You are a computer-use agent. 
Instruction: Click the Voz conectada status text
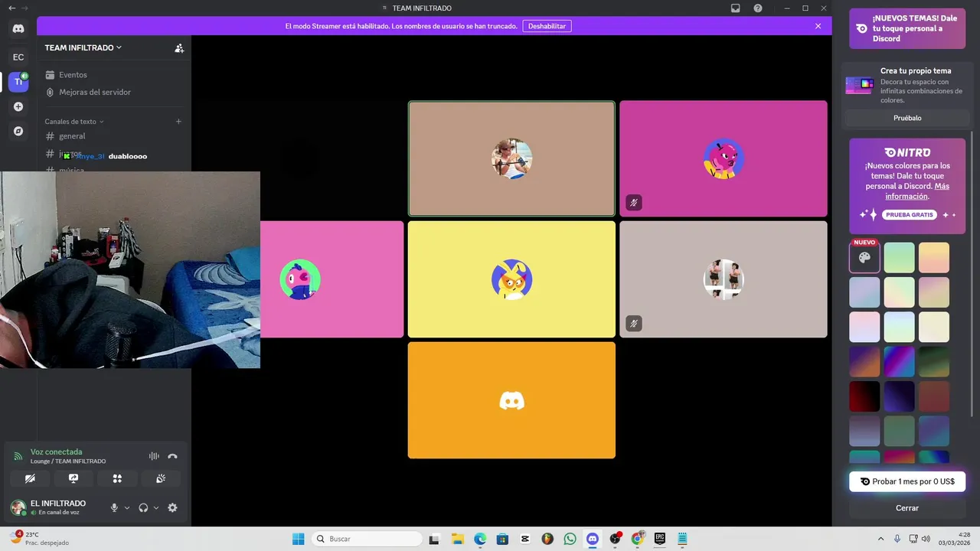(x=56, y=452)
